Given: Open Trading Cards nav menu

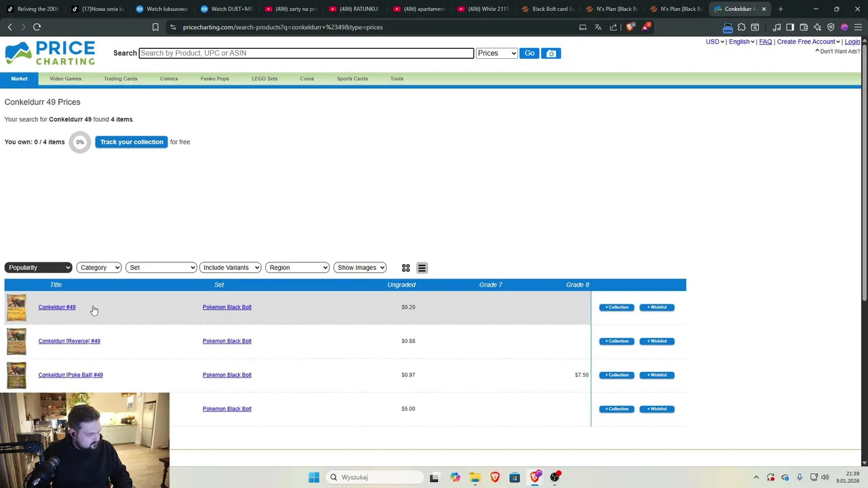Looking at the screenshot, I should 121,79.
